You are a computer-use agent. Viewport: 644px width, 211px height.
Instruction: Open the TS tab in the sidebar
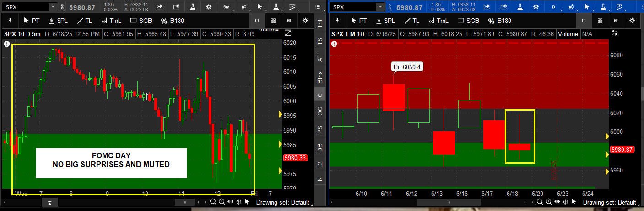coord(320,41)
